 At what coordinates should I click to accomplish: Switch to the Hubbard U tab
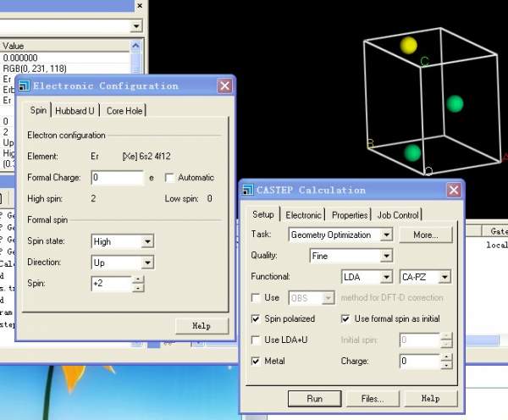(x=75, y=111)
